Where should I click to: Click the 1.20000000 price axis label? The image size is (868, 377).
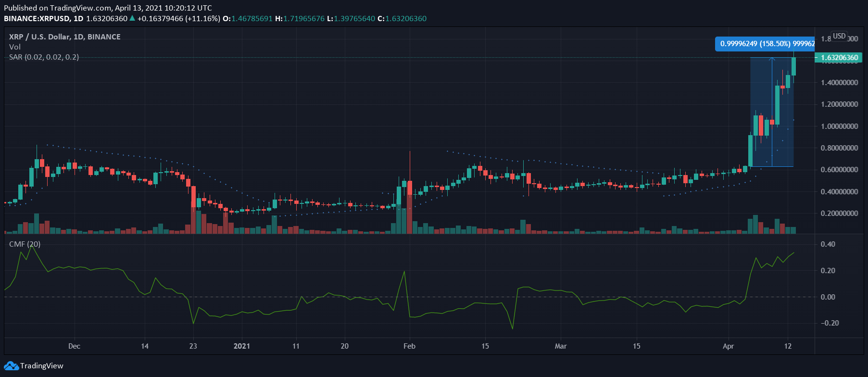pyautogui.click(x=840, y=104)
